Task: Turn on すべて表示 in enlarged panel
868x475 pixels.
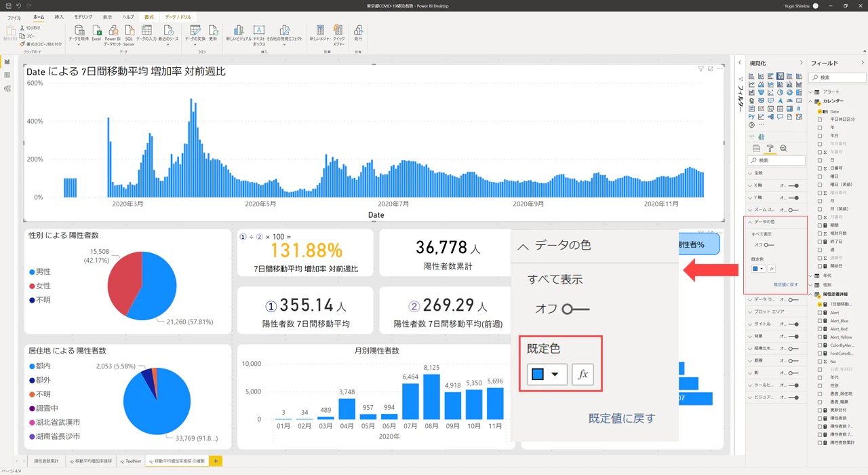Action: point(576,309)
